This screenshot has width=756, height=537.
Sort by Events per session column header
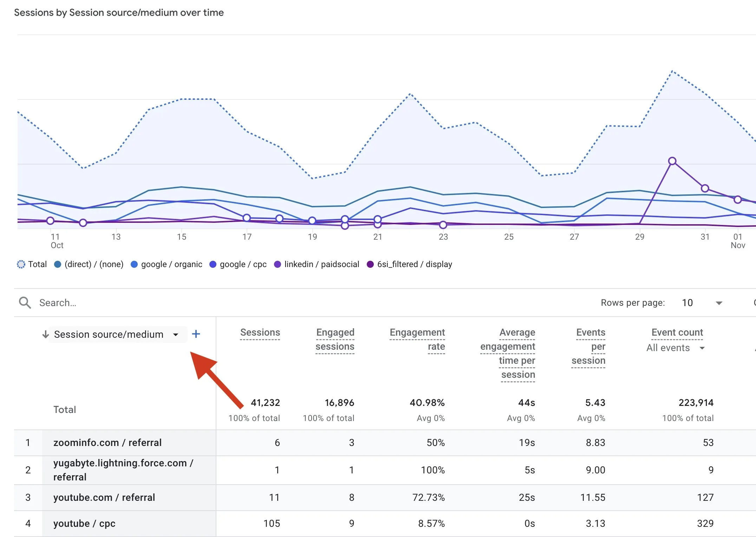point(588,347)
